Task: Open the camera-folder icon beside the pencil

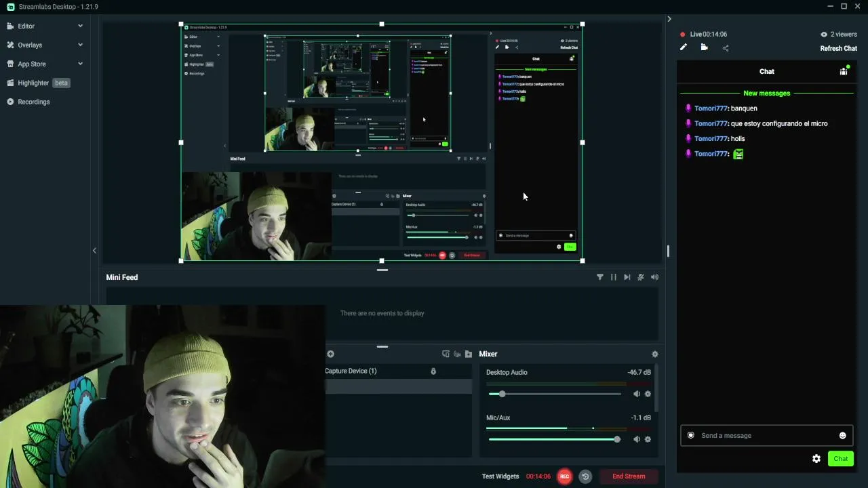Action: (x=704, y=47)
